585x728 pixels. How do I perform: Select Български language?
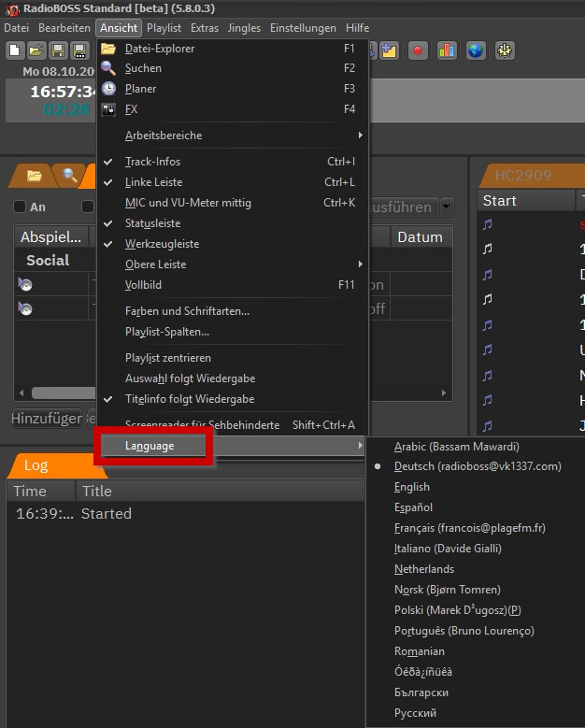coord(476,692)
